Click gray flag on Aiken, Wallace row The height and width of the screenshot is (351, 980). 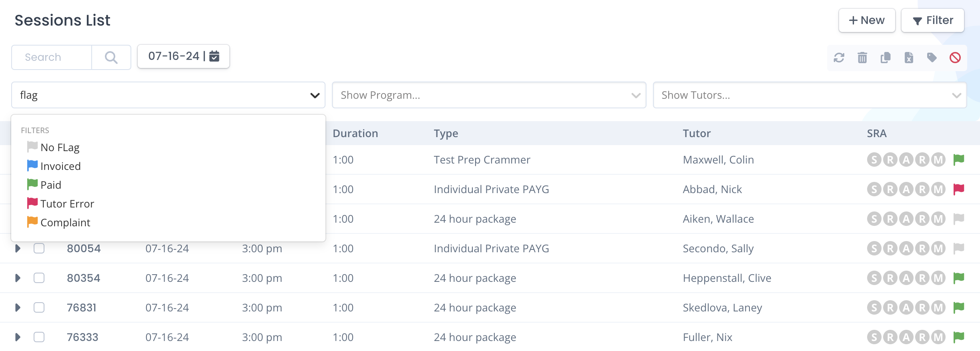point(959,219)
